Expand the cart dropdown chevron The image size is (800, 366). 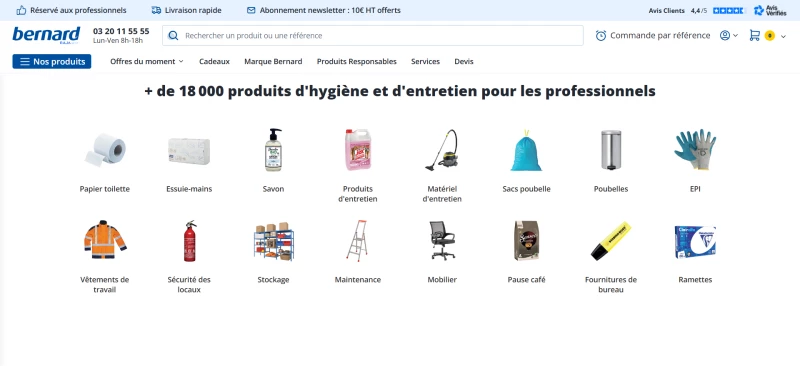(784, 36)
